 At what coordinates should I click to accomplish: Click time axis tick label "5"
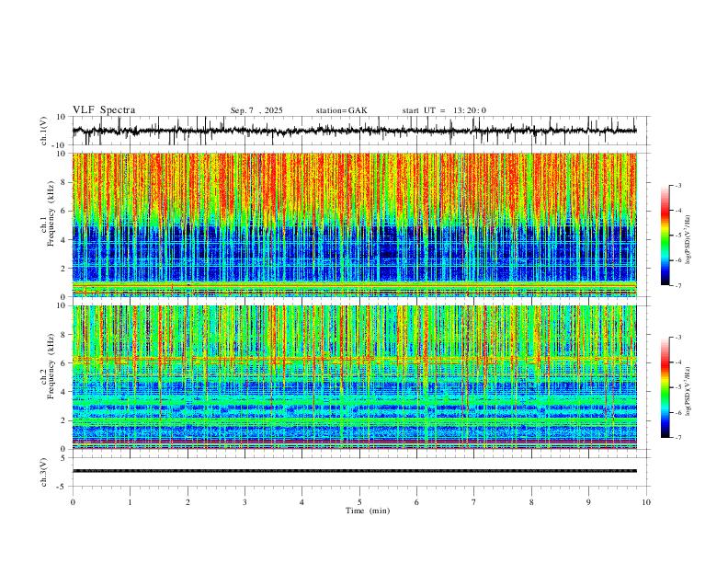click(359, 502)
